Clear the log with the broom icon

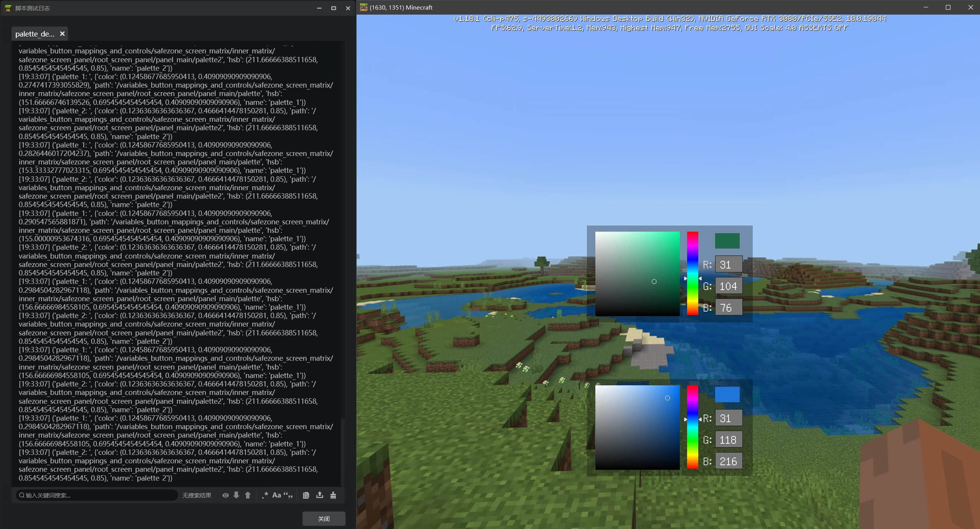coord(333,495)
